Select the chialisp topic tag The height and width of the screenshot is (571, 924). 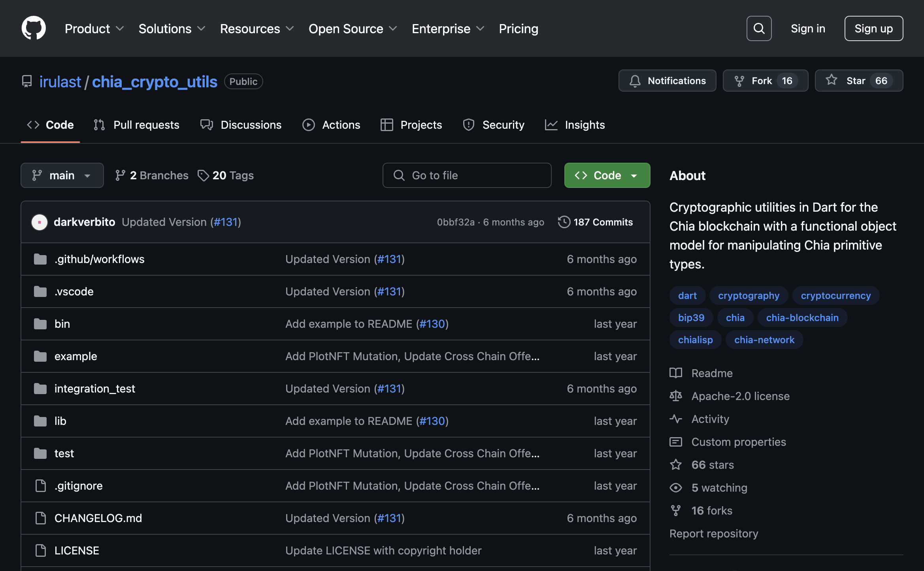coord(695,340)
